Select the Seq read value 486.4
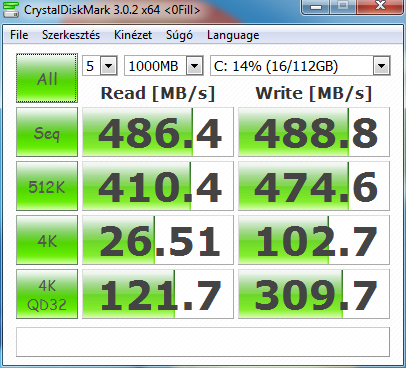 click(158, 132)
